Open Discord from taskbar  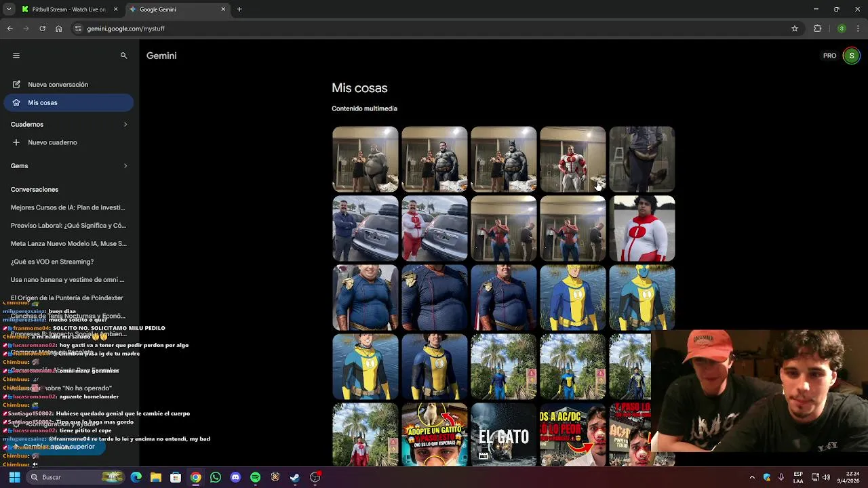(x=235, y=477)
